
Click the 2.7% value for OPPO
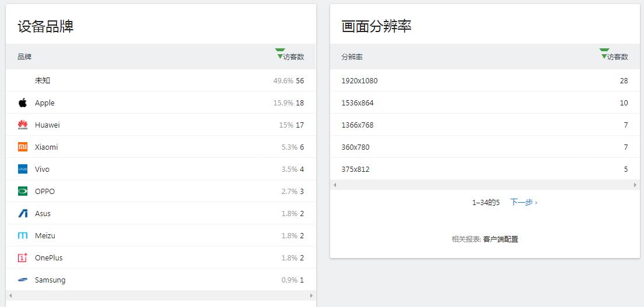click(289, 192)
